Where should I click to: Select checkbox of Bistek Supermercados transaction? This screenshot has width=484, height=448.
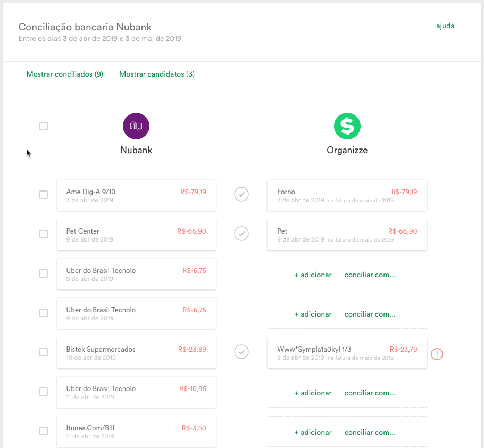44,352
